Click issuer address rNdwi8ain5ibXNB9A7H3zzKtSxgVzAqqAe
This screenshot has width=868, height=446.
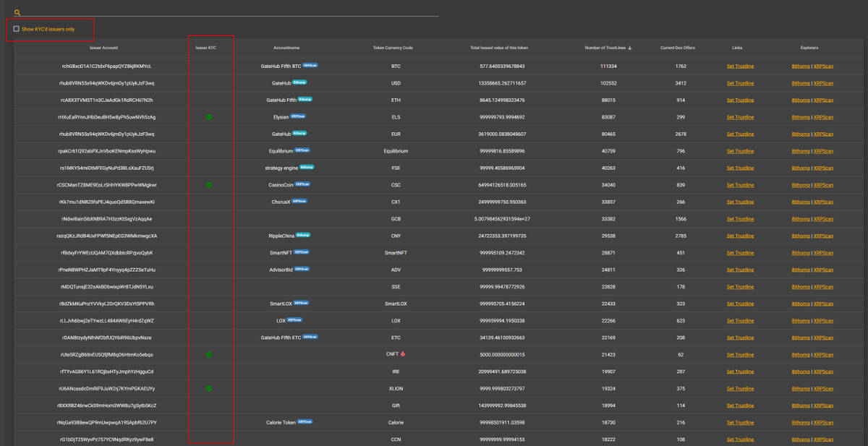click(106, 219)
